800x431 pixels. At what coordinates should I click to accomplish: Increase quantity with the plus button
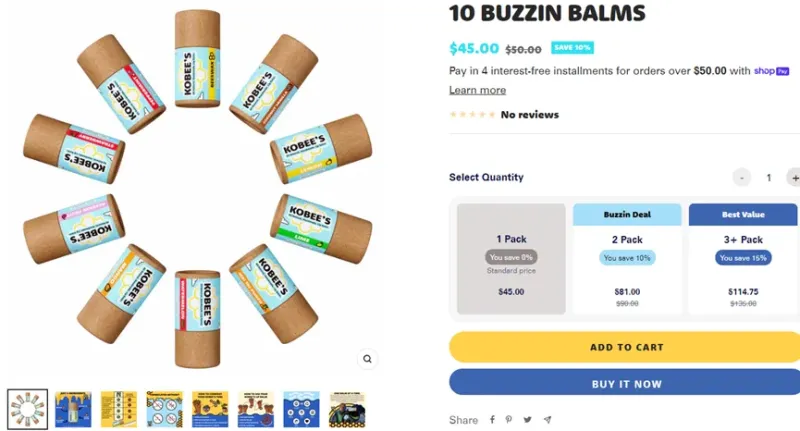tap(793, 177)
